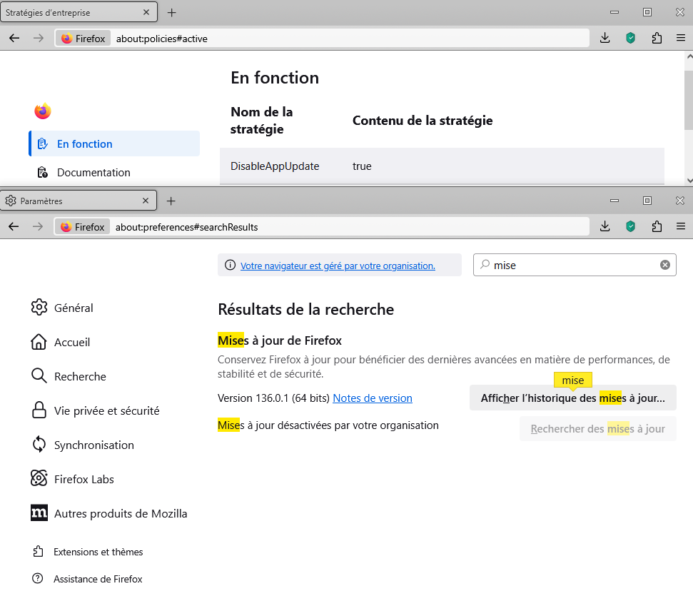This screenshot has height=616, width=693.
Task: Open Extensions et thèmes at sidebar bottom
Action: (x=98, y=552)
